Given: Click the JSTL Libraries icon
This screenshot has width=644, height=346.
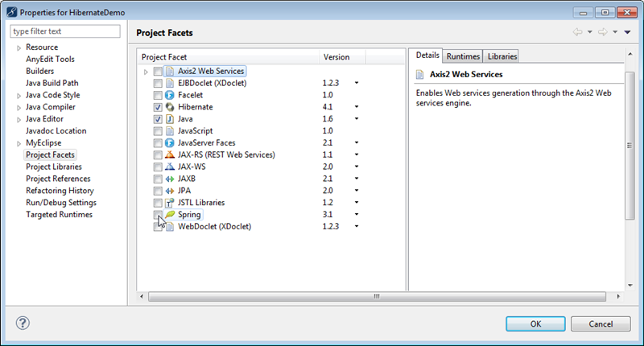Looking at the screenshot, I should click(170, 203).
